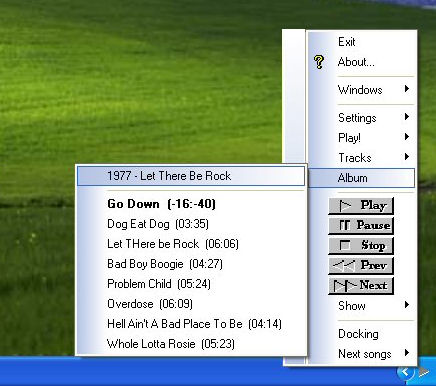Stop playback using the Stop button
Screen dimensions: 436x386
pos(361,246)
